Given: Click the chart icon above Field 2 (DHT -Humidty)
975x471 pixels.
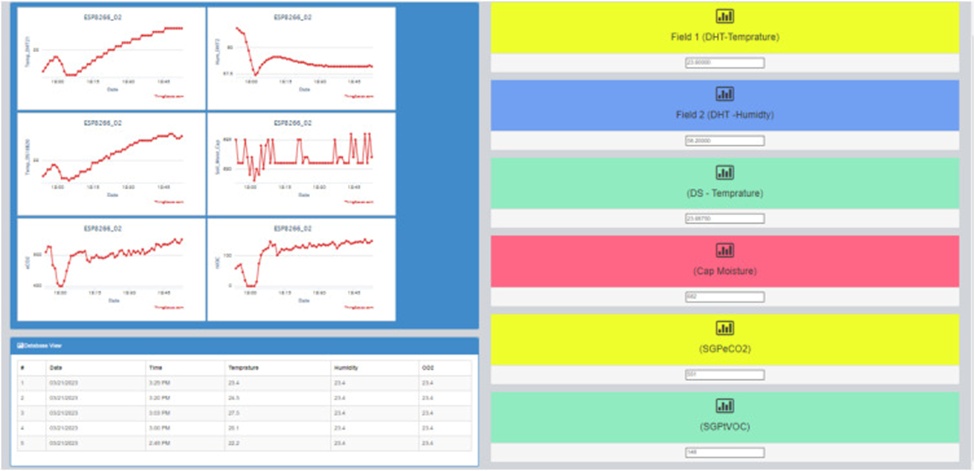Looking at the screenshot, I should click(x=724, y=95).
